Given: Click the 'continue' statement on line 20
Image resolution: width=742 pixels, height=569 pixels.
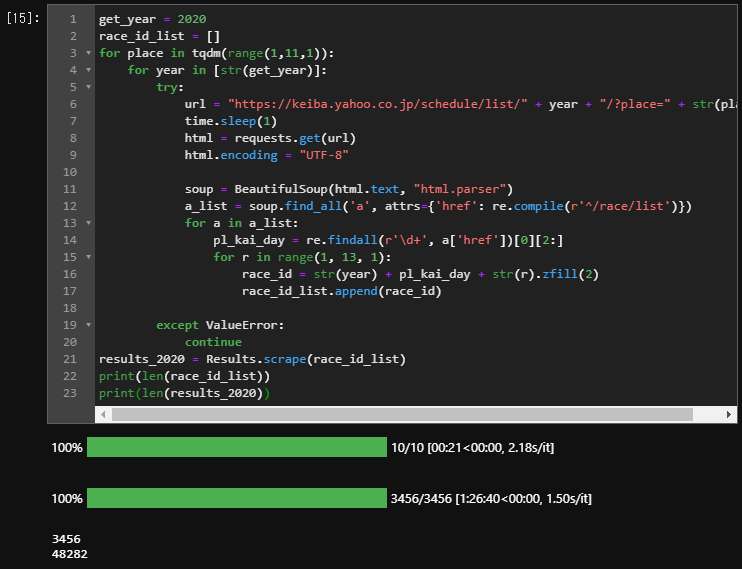Looking at the screenshot, I should (x=213, y=342).
